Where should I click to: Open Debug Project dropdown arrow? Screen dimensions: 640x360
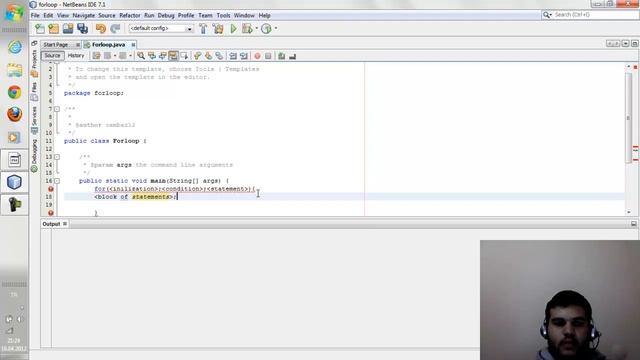coord(256,29)
